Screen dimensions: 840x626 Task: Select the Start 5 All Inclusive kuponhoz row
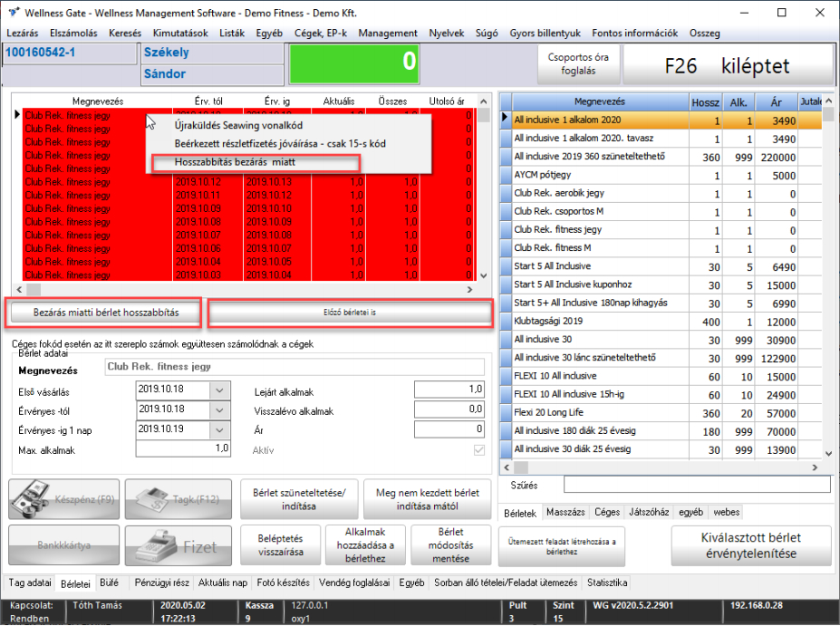coord(661,284)
